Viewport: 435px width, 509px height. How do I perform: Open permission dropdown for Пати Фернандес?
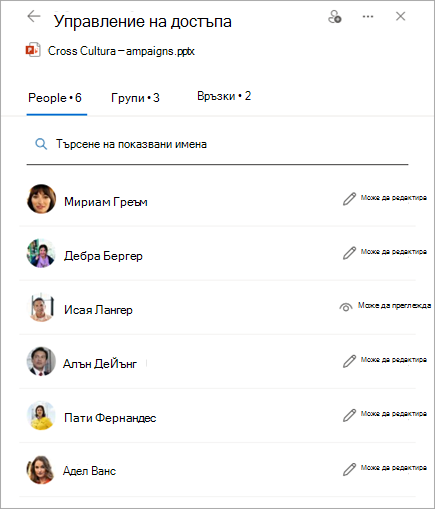(x=384, y=414)
